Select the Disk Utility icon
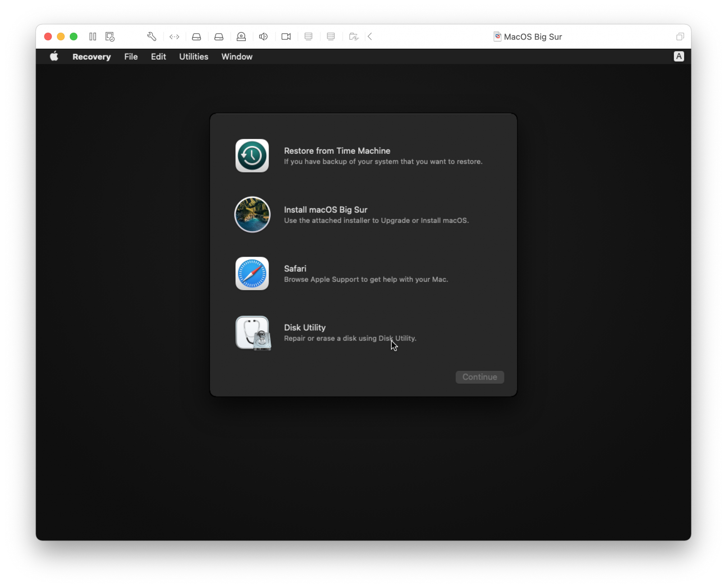The height and width of the screenshot is (588, 727). [x=253, y=333]
